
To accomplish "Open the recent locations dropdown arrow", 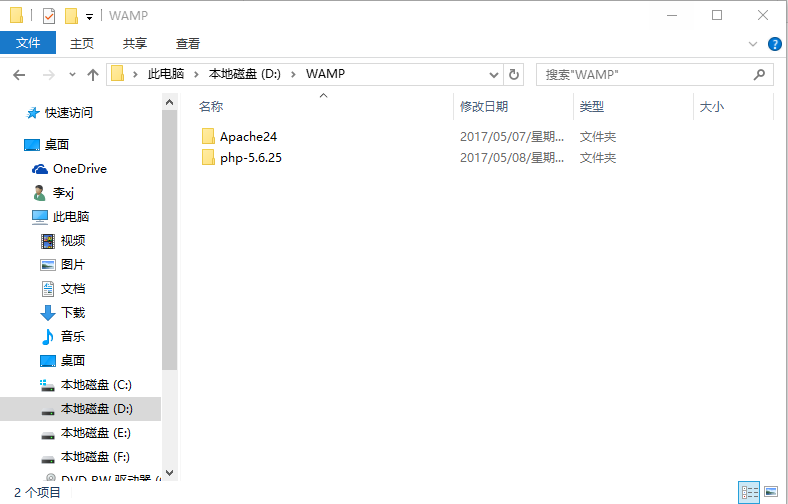I will 72,75.
